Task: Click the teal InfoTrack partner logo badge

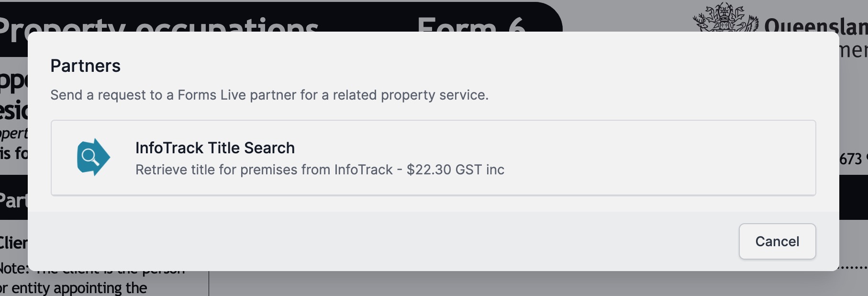Action: click(x=93, y=157)
